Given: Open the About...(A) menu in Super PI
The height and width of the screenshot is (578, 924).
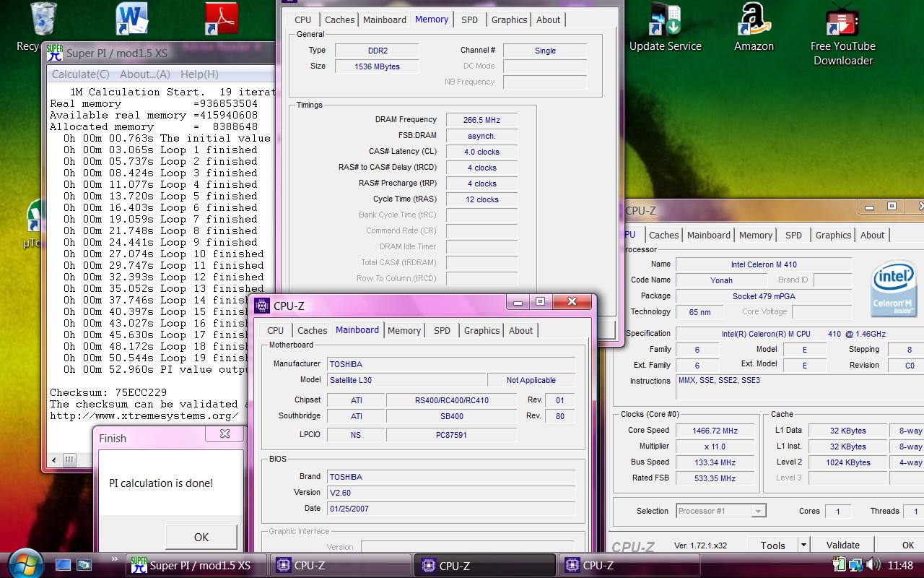Looking at the screenshot, I should pyautogui.click(x=145, y=74).
